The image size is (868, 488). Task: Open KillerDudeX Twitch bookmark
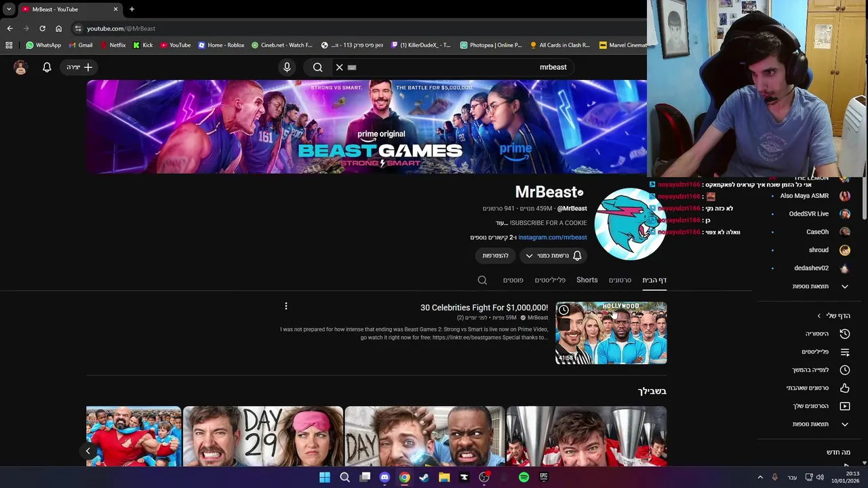(x=421, y=45)
